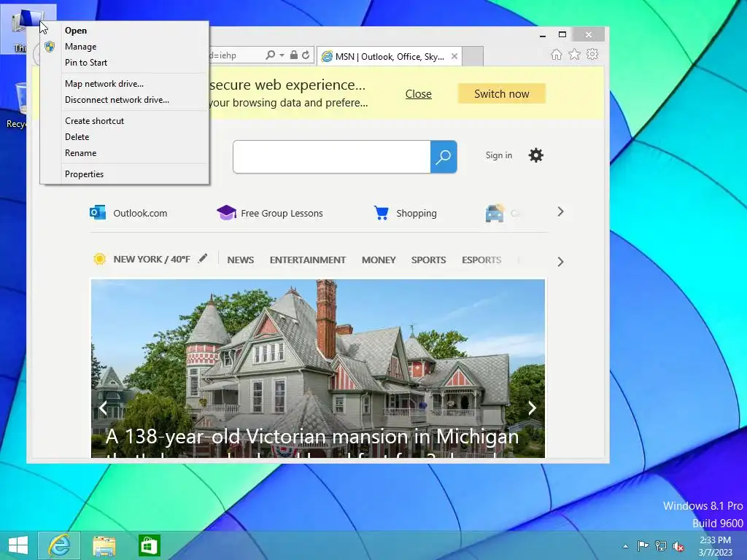The width and height of the screenshot is (747, 560).
Task: Advance to next carousel slide
Action: tap(532, 408)
